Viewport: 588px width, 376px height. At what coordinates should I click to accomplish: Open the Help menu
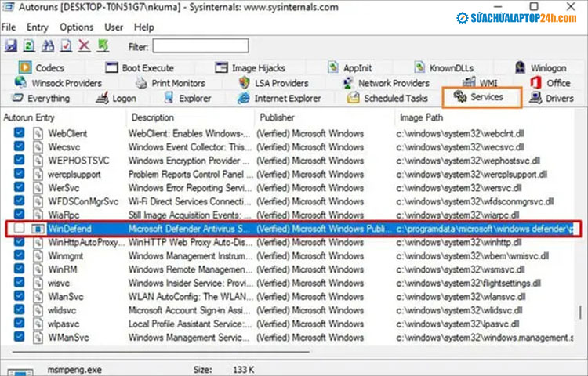point(144,27)
